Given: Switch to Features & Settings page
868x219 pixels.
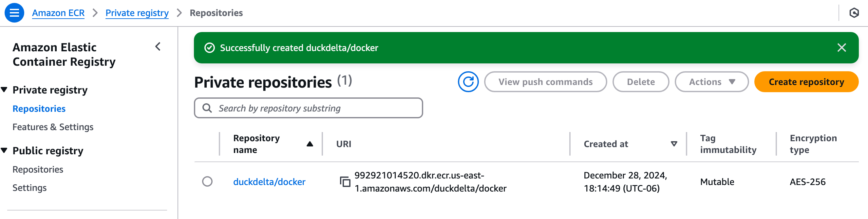Looking at the screenshot, I should click(x=52, y=127).
